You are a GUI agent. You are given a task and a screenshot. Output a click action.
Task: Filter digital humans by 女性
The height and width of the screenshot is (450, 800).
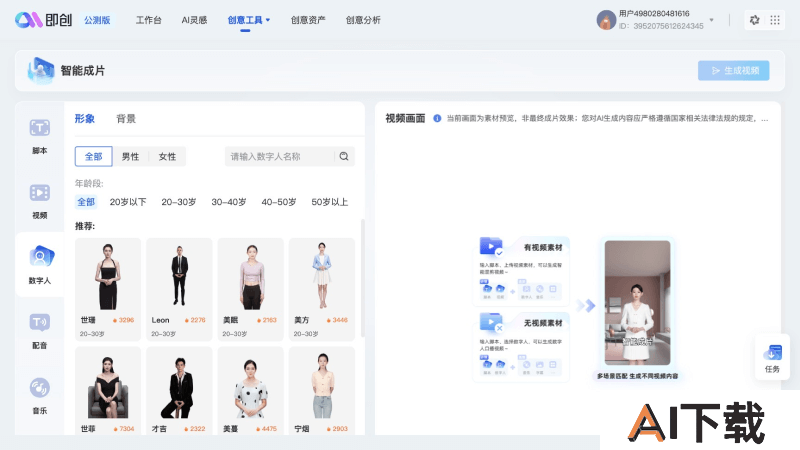(167, 156)
